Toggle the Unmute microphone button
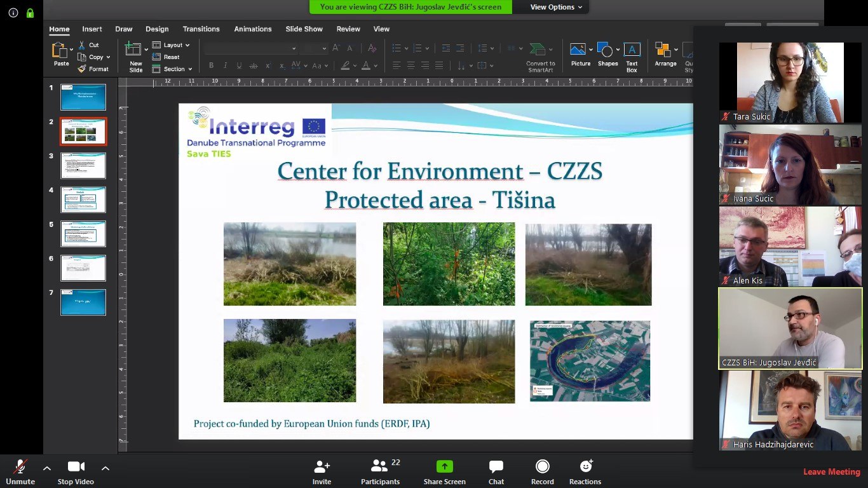Image resolution: width=868 pixels, height=488 pixels. 20,467
